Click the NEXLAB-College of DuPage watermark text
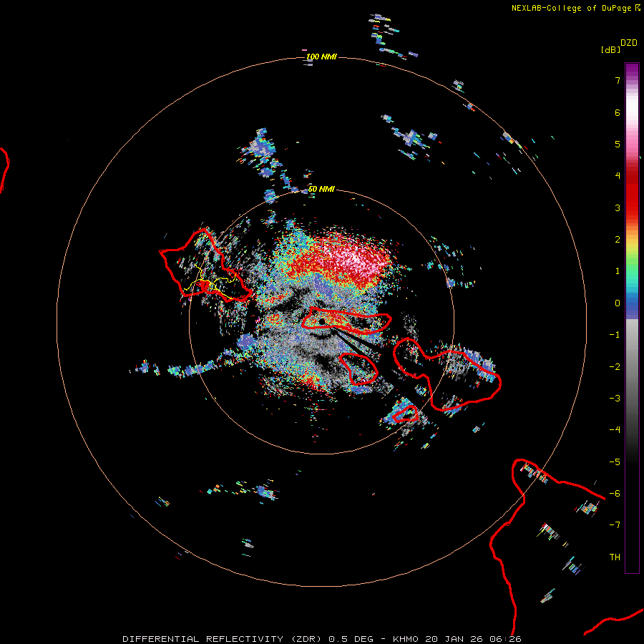The width and height of the screenshot is (644, 644). (x=575, y=8)
